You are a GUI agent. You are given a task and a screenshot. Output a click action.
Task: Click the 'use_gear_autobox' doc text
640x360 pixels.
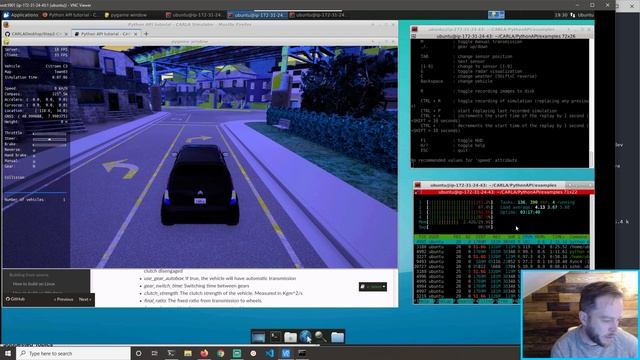[164, 278]
